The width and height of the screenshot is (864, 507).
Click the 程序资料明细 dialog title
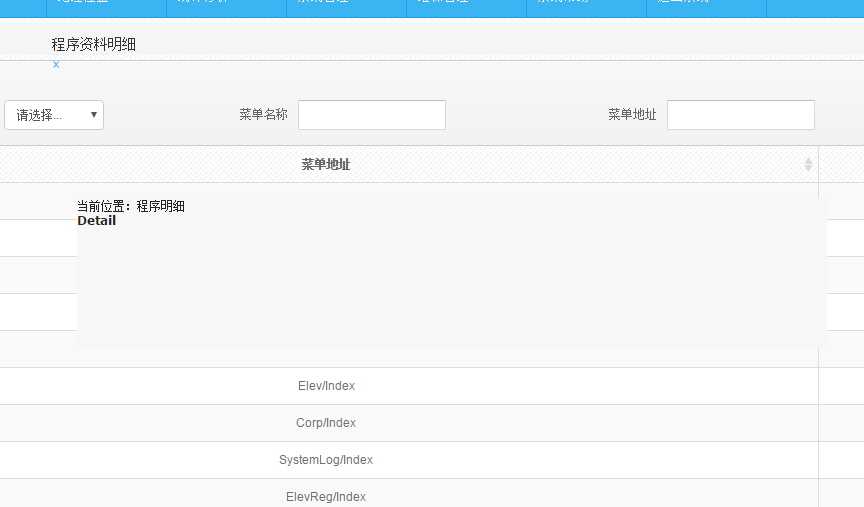coord(94,45)
